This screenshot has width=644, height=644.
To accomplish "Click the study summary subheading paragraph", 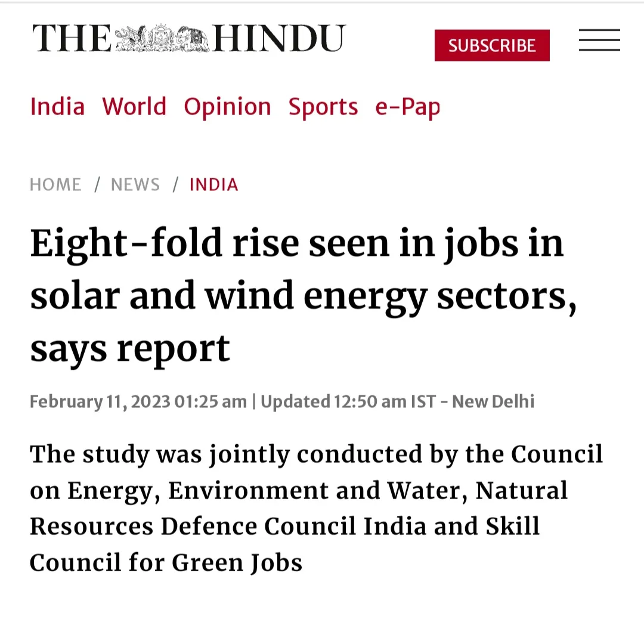I will [316, 508].
